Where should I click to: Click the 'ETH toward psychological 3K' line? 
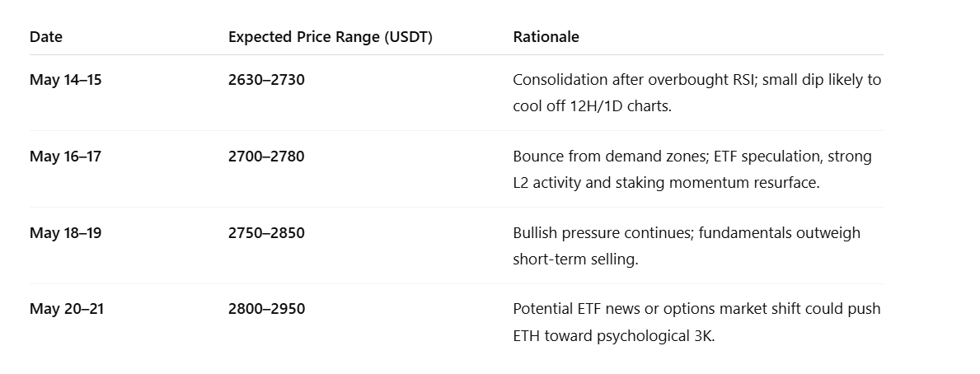pos(613,336)
